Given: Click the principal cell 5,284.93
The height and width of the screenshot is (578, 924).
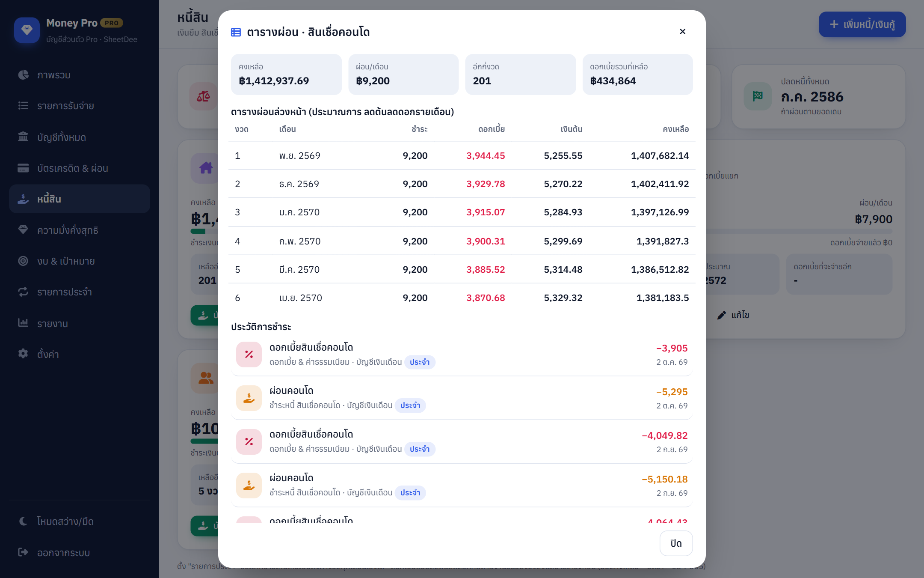Looking at the screenshot, I should [x=563, y=212].
